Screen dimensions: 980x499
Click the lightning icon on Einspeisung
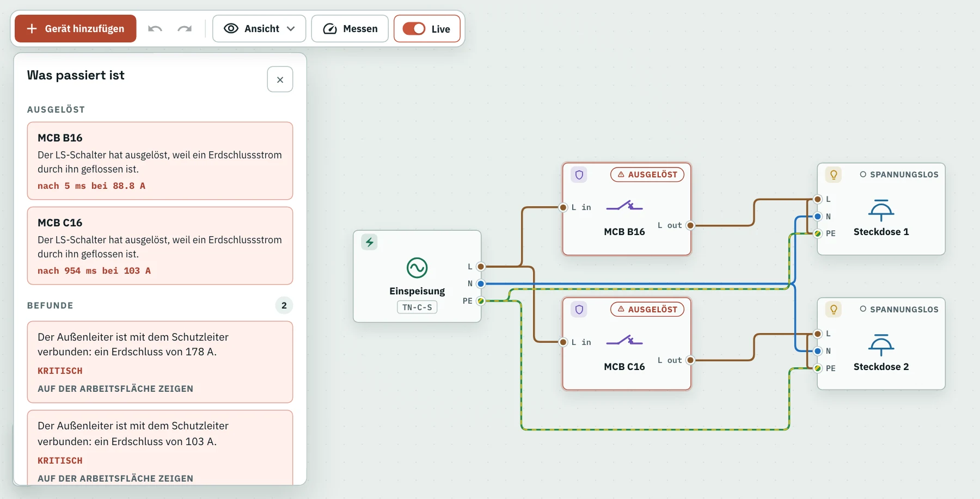[x=369, y=242]
